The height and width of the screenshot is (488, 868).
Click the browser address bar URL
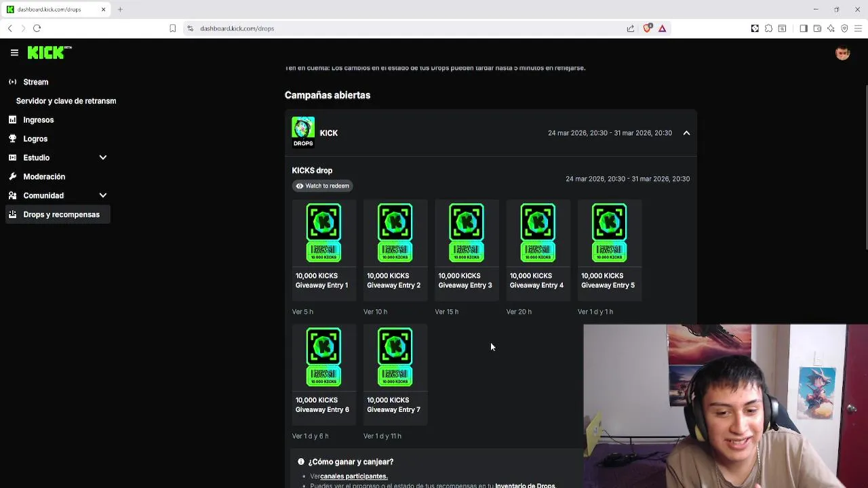tap(237, 28)
